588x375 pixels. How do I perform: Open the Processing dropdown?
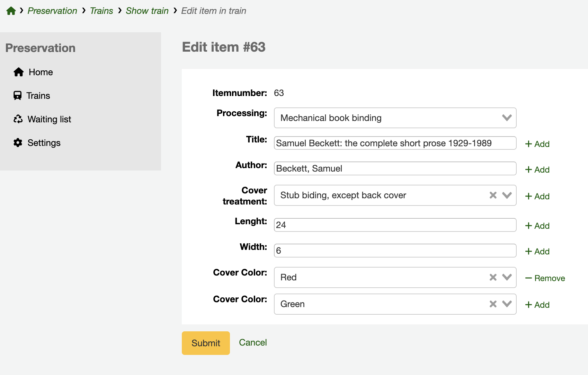click(507, 118)
